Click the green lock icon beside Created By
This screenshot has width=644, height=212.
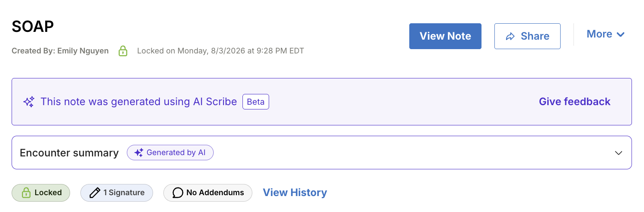(x=123, y=51)
